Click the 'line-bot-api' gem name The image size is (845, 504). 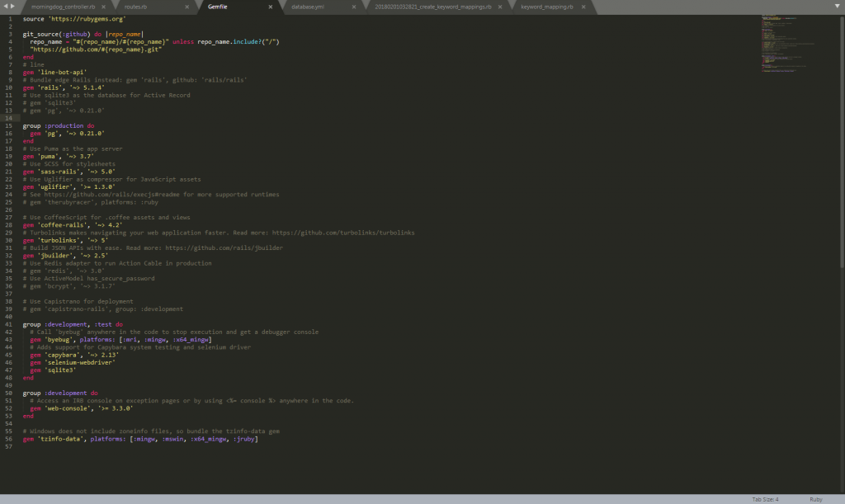(x=62, y=72)
